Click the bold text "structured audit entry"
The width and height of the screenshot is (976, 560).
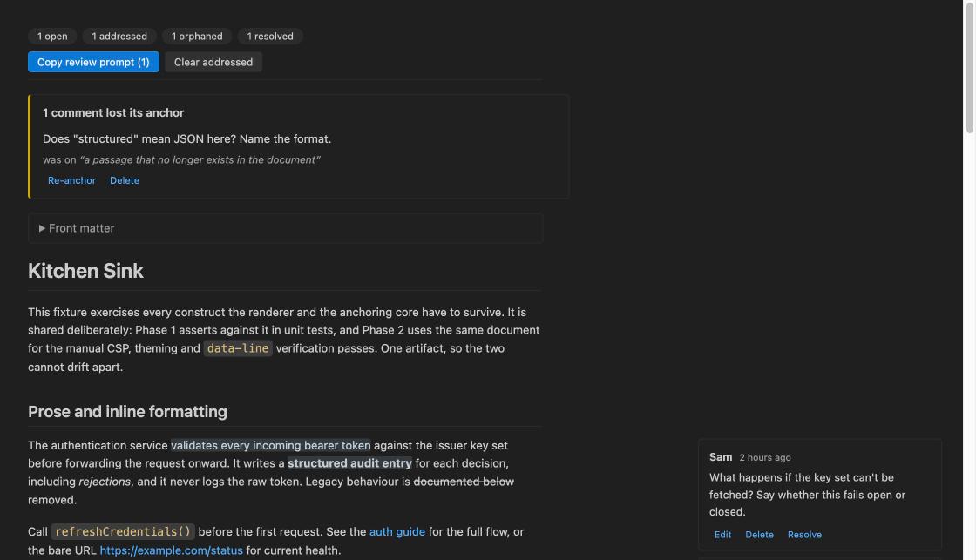(x=349, y=463)
